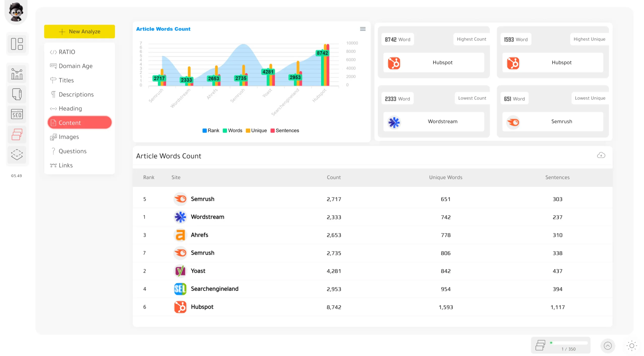Download table via cloud icon
The width and height of the screenshot is (644, 356).
coord(601,155)
